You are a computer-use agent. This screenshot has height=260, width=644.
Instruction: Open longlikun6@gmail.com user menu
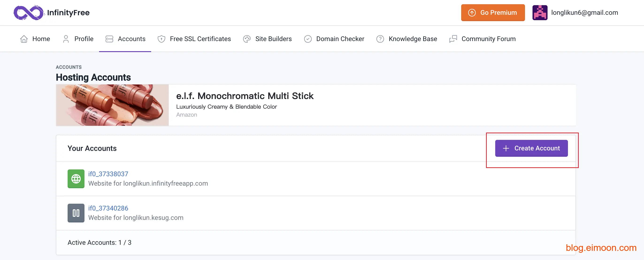[584, 12]
